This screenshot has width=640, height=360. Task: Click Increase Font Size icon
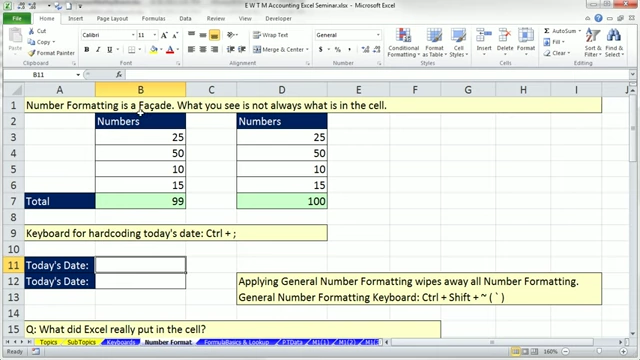click(x=164, y=35)
